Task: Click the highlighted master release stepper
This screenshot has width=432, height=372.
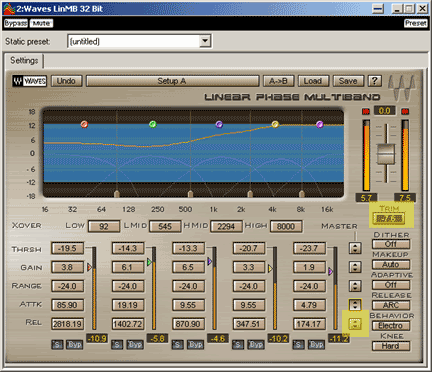Action: 355,323
